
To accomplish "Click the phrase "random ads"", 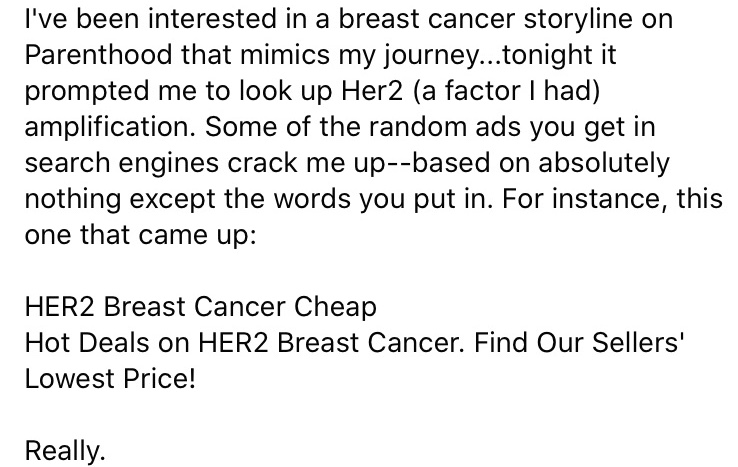I will coord(445,127).
